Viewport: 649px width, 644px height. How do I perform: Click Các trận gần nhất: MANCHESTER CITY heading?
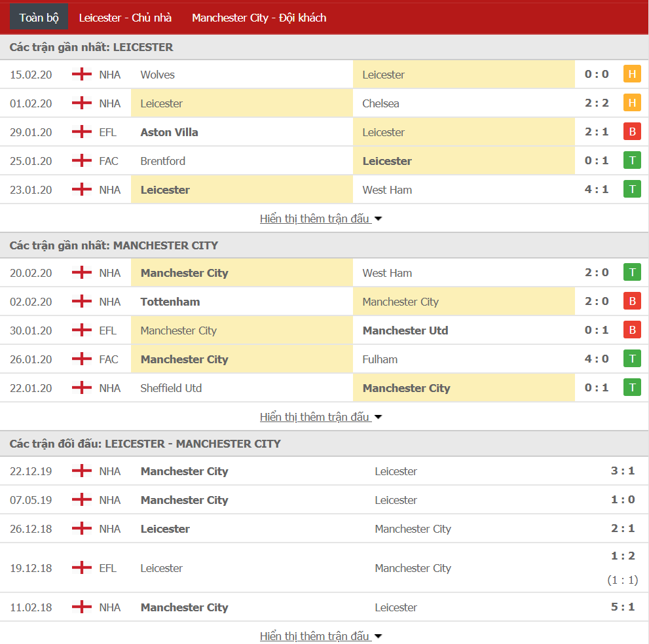114,245
